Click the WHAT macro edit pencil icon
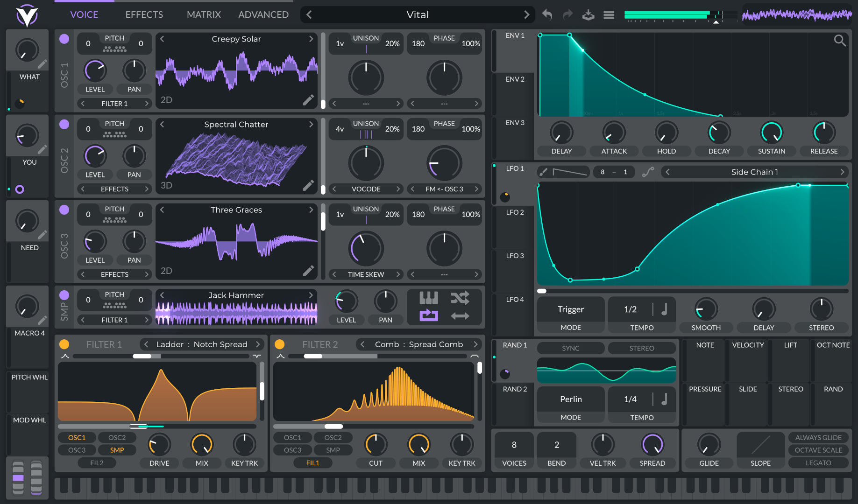 point(42,64)
